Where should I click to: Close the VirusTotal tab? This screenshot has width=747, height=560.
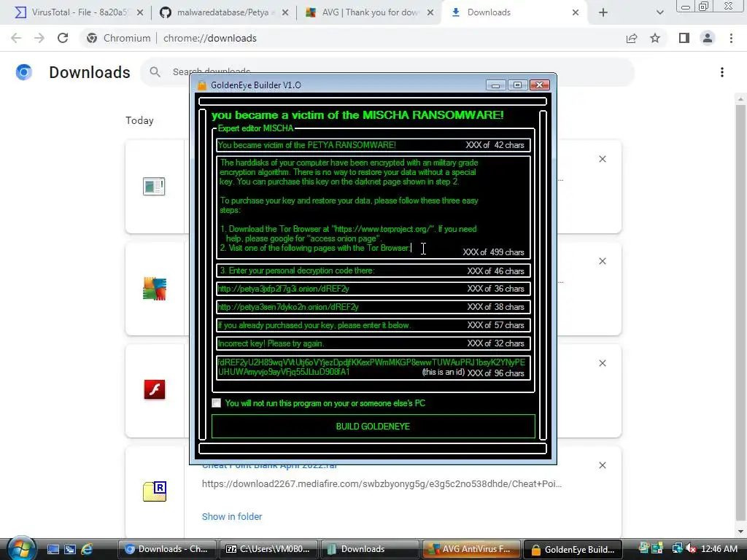(140, 13)
